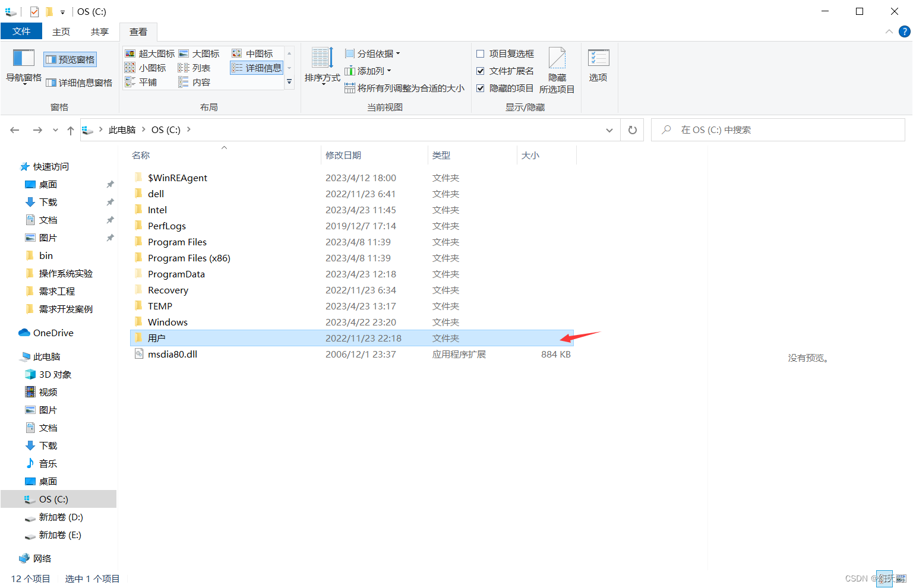Open the Sort by (排序方式) menu
The height and width of the screenshot is (588, 913).
[323, 67]
